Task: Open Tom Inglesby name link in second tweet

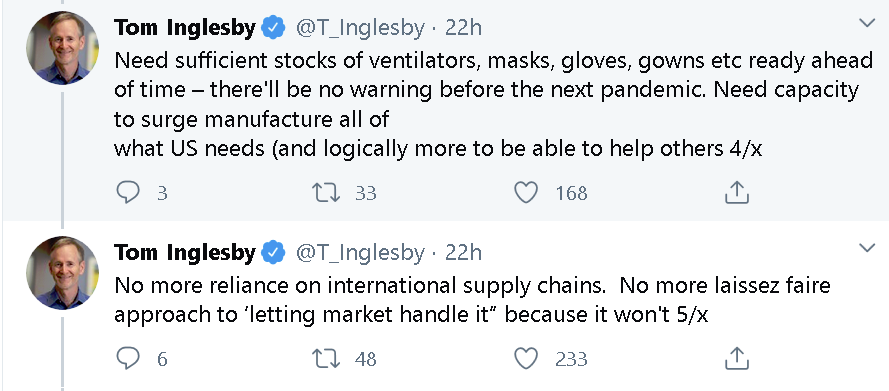Action: (185, 252)
